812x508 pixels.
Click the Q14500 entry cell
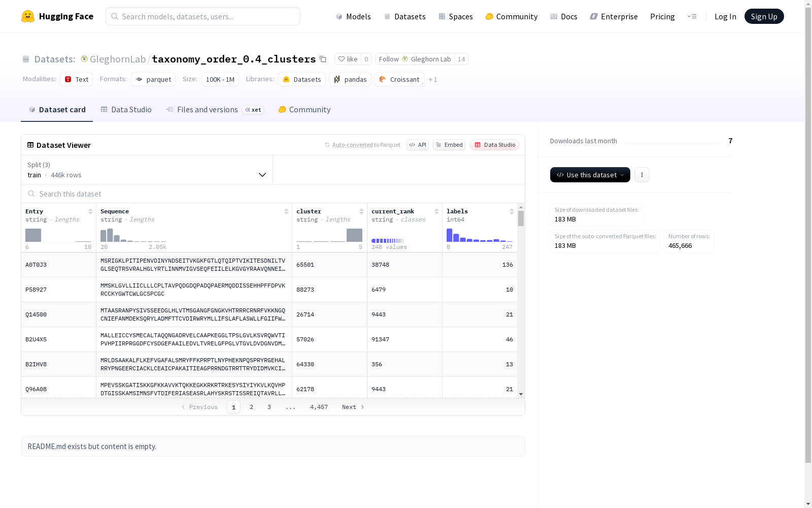[x=58, y=314]
